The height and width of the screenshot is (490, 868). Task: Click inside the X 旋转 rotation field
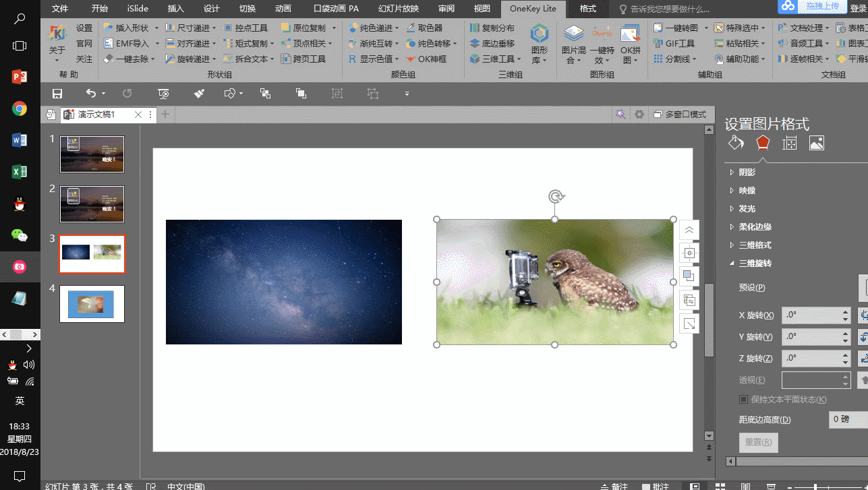[x=811, y=315]
